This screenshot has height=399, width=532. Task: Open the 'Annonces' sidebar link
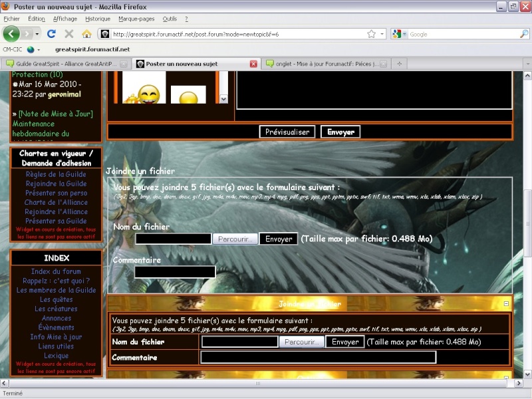click(x=57, y=318)
